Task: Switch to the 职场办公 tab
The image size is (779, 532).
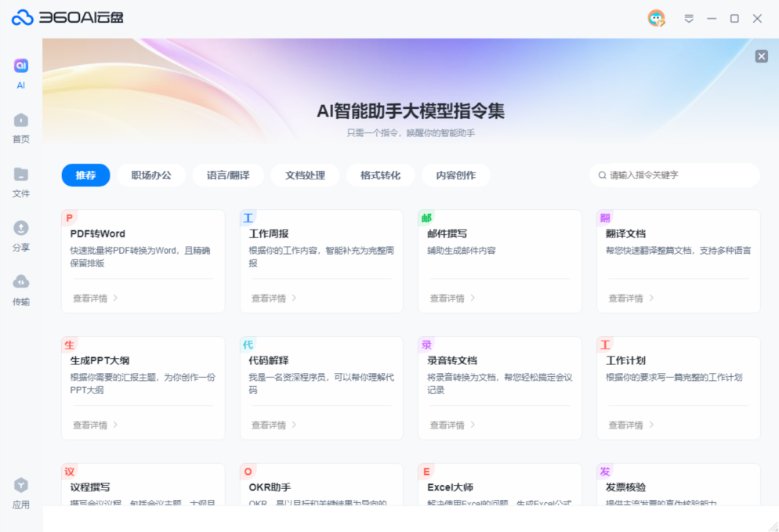Action: [151, 176]
